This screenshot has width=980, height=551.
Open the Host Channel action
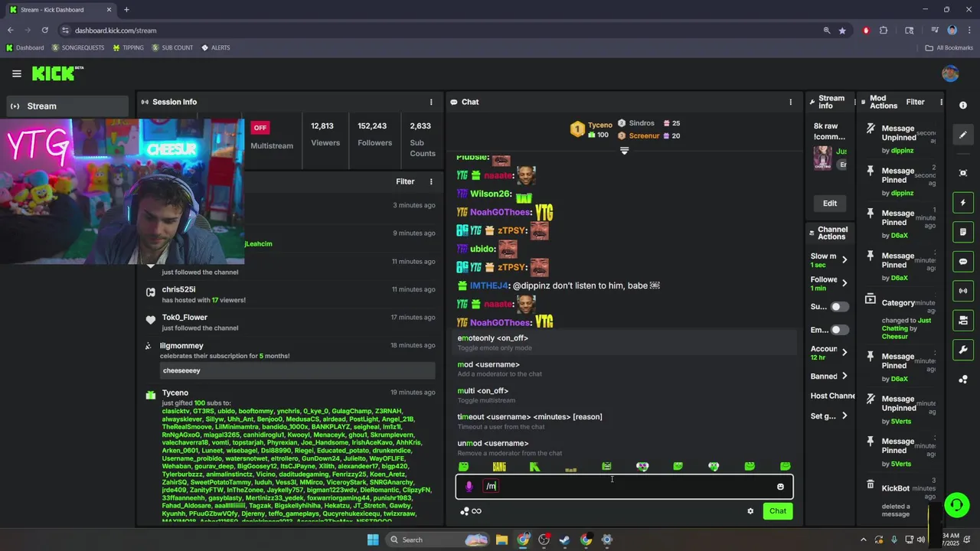[x=832, y=396]
